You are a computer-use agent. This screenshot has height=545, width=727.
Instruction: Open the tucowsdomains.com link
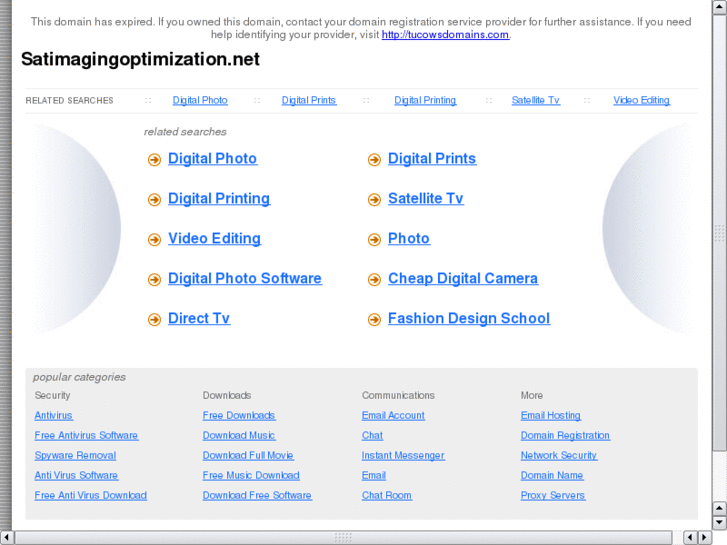pyautogui.click(x=445, y=35)
